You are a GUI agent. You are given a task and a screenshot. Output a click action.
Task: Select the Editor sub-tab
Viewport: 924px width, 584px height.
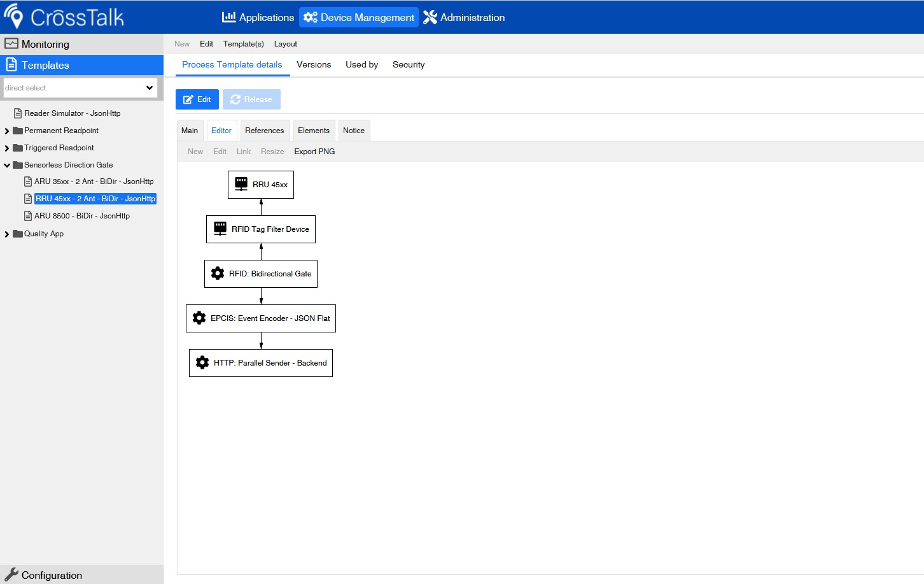pos(221,131)
